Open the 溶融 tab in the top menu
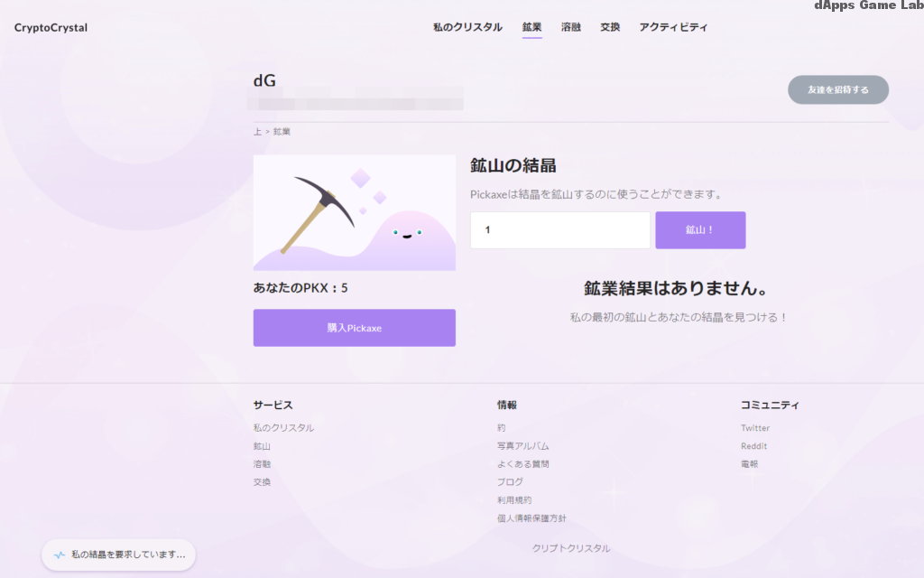The width and height of the screenshot is (924, 578). coord(570,27)
